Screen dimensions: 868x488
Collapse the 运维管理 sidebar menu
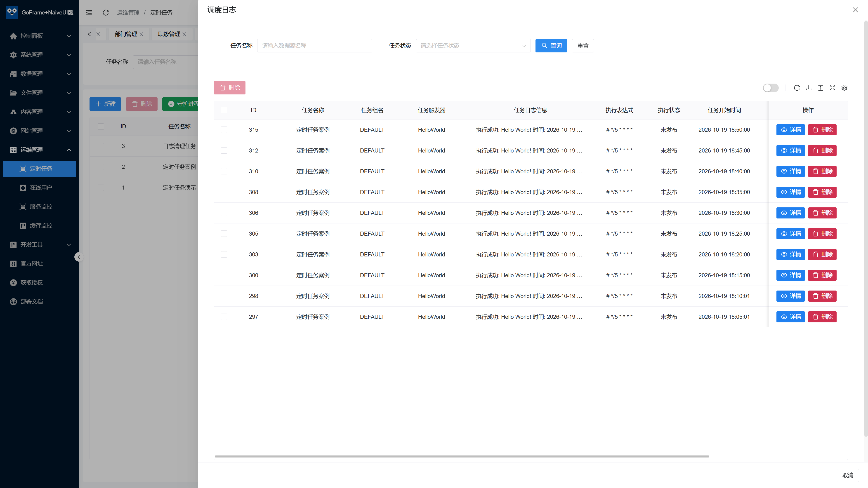click(39, 150)
